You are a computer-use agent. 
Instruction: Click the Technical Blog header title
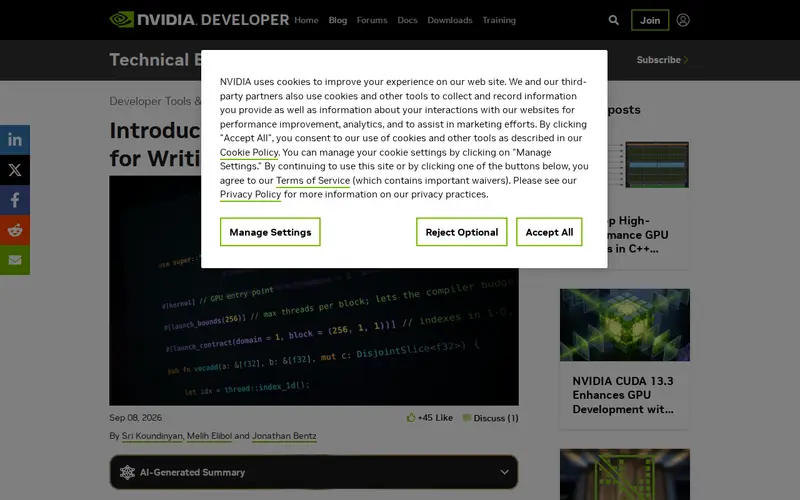[x=155, y=60]
